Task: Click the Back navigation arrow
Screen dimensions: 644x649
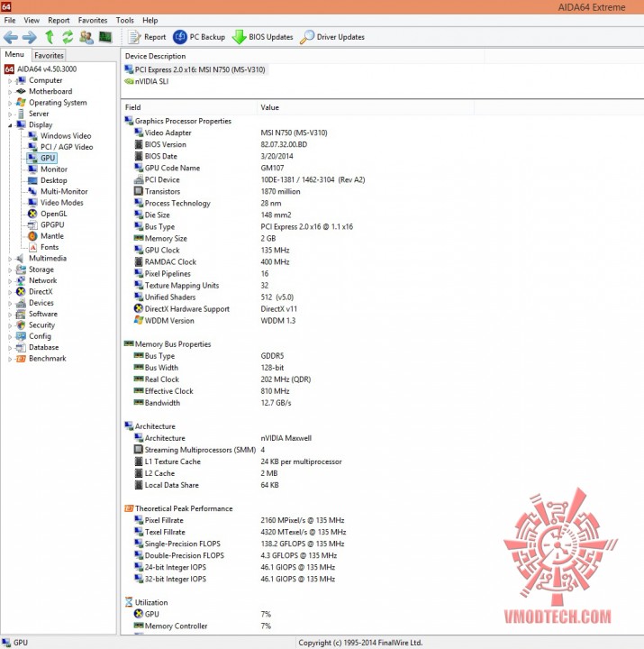Action: (11, 37)
